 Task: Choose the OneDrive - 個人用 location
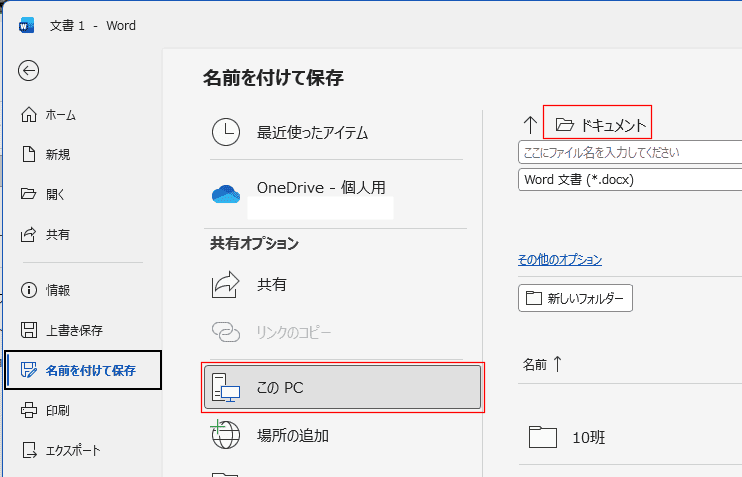click(x=320, y=187)
